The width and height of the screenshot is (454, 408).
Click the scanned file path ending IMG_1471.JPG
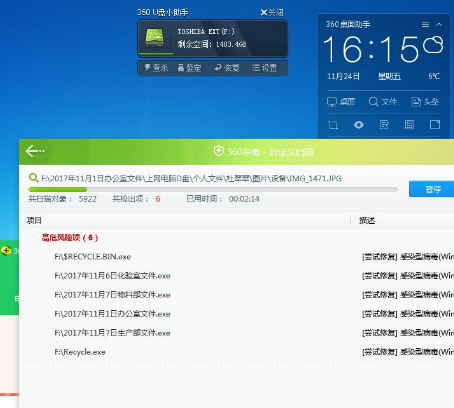[x=191, y=178]
